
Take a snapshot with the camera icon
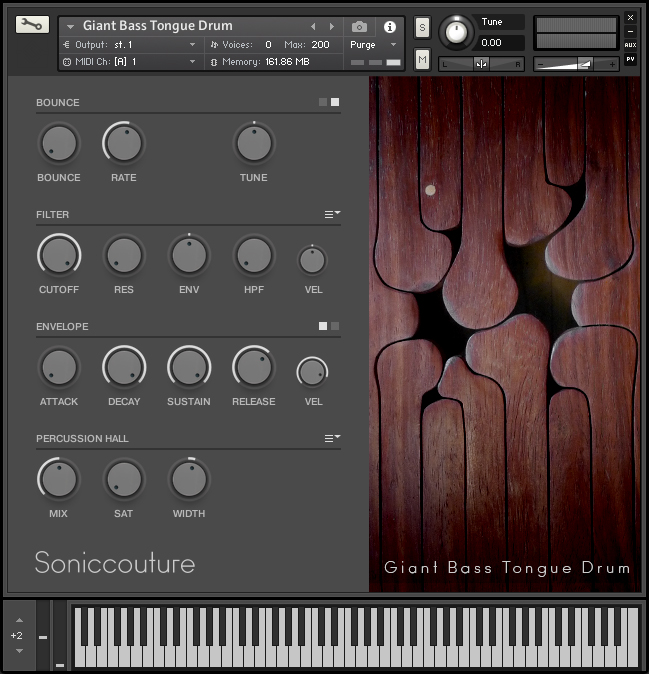click(x=359, y=27)
